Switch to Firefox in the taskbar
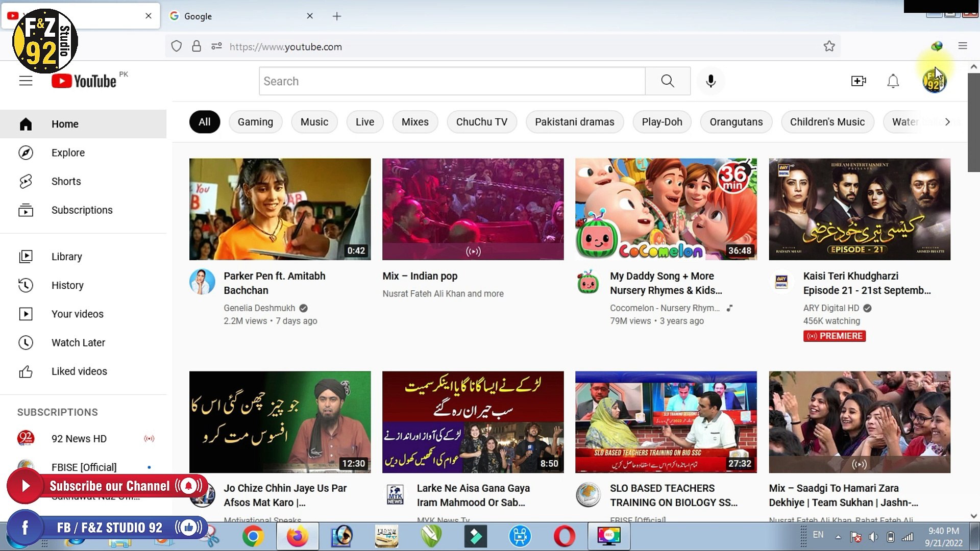The image size is (980, 551). pyautogui.click(x=298, y=536)
